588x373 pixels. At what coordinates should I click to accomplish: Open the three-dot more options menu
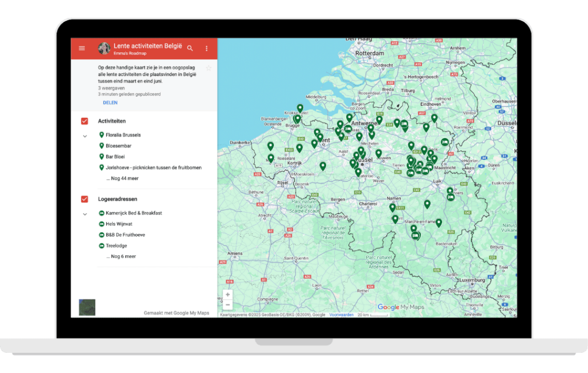click(207, 48)
